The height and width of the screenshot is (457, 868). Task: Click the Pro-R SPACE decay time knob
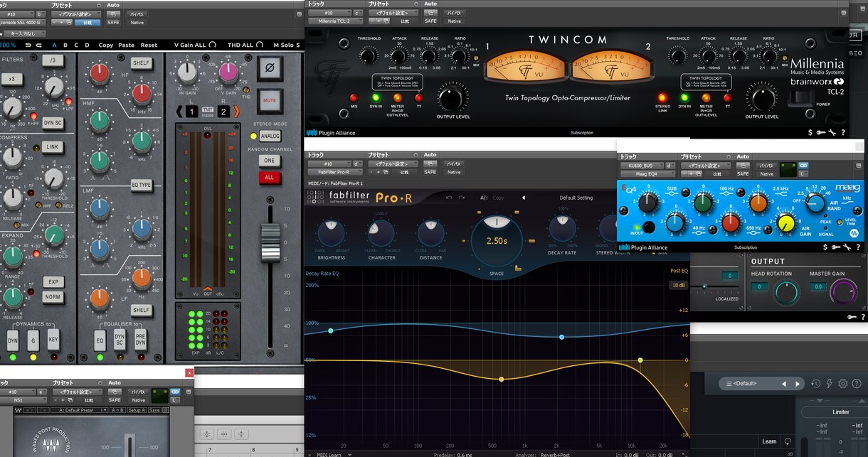tap(496, 240)
